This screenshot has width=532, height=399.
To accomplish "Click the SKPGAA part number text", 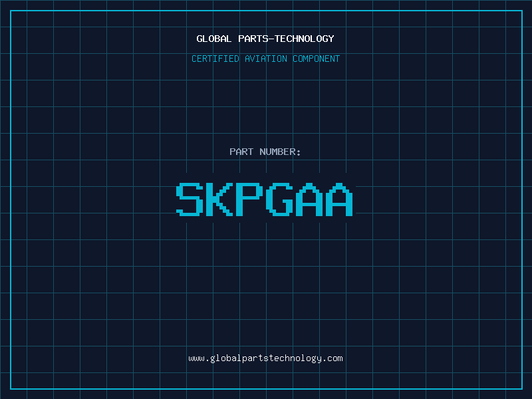I will coord(265,199).
